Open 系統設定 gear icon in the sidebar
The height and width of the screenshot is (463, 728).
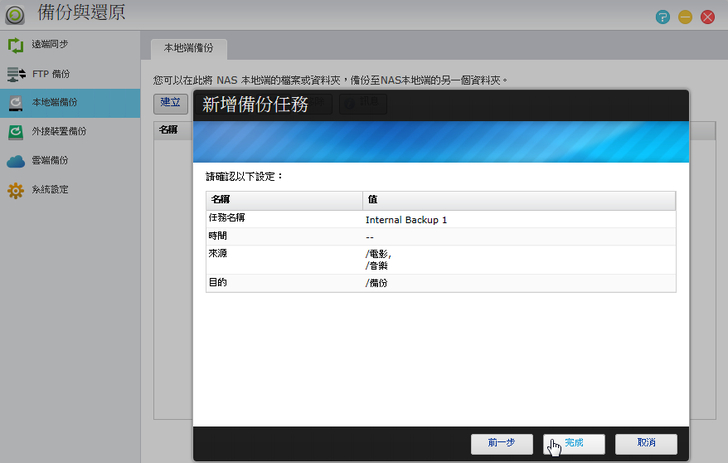[x=16, y=189]
